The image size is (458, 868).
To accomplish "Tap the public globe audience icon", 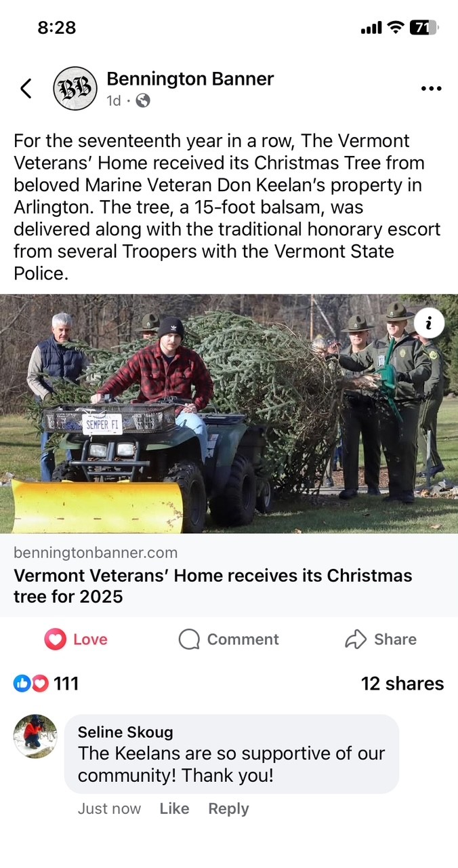I will pos(143,101).
